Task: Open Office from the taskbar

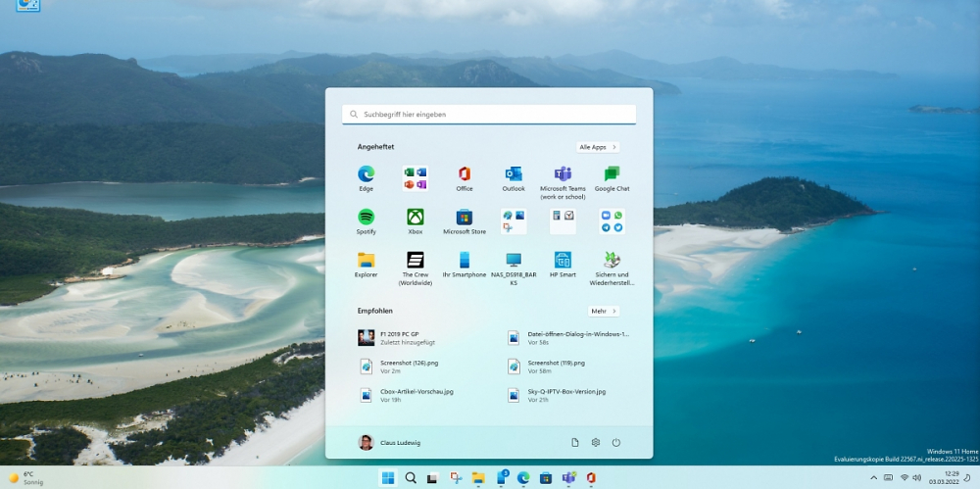Action: click(x=591, y=478)
